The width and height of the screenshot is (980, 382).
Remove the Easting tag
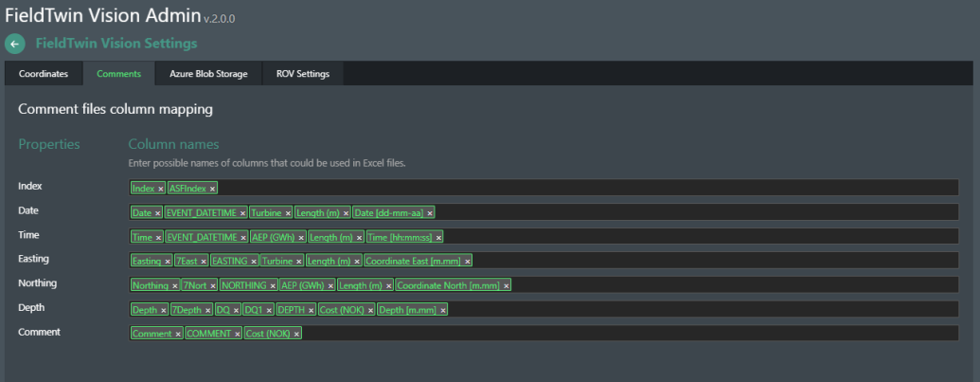click(167, 262)
